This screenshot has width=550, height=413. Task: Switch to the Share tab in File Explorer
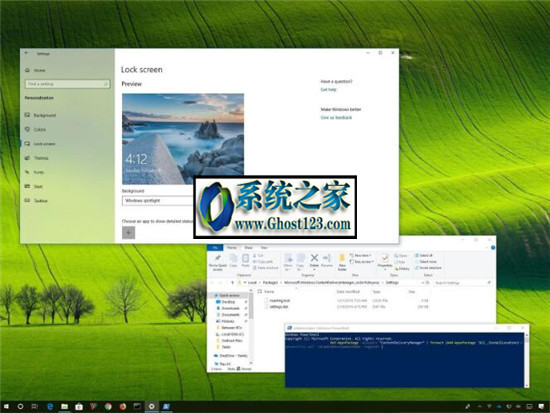coord(248,248)
